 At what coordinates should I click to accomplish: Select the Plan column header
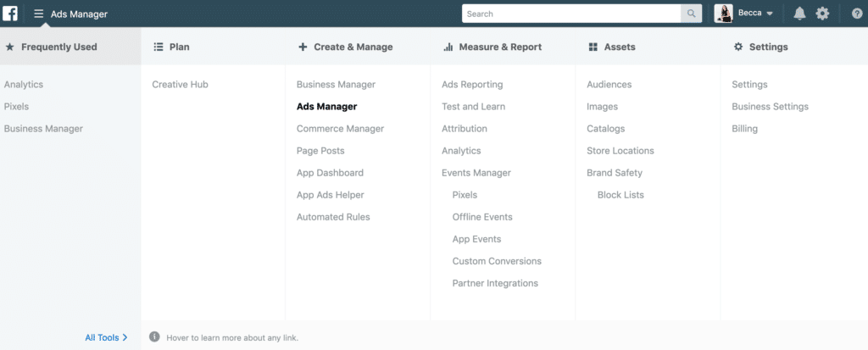[x=213, y=47]
